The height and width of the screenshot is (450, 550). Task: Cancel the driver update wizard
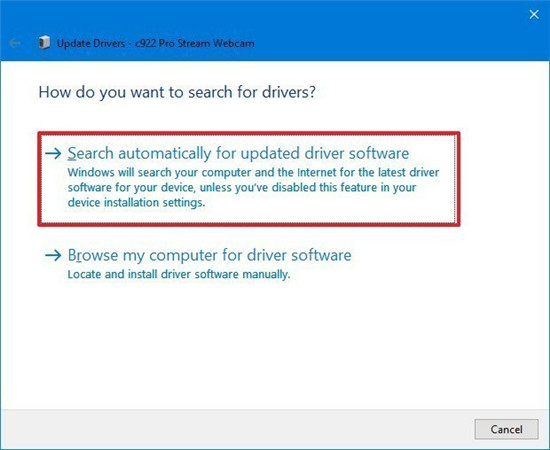click(x=506, y=429)
